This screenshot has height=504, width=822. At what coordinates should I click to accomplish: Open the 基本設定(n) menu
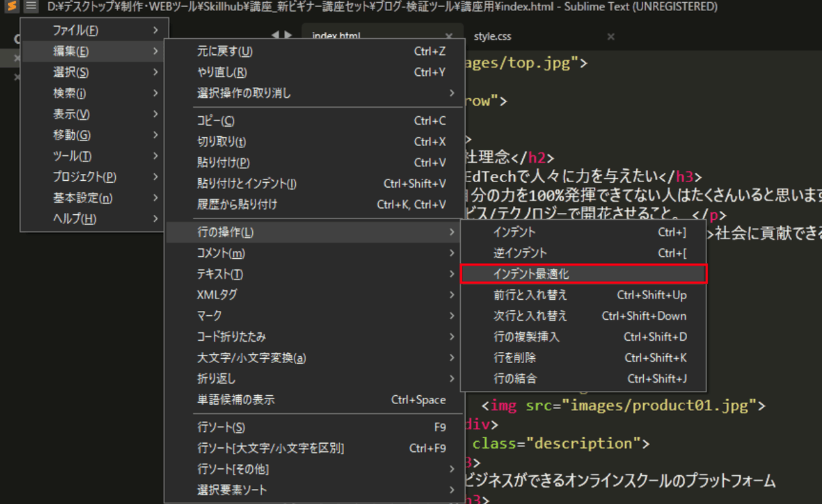click(92, 198)
